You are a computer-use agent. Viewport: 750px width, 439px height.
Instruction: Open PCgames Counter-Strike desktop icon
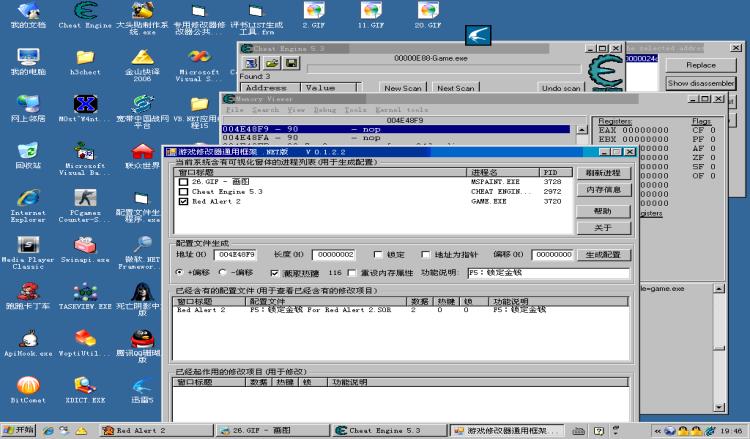[x=85, y=206]
